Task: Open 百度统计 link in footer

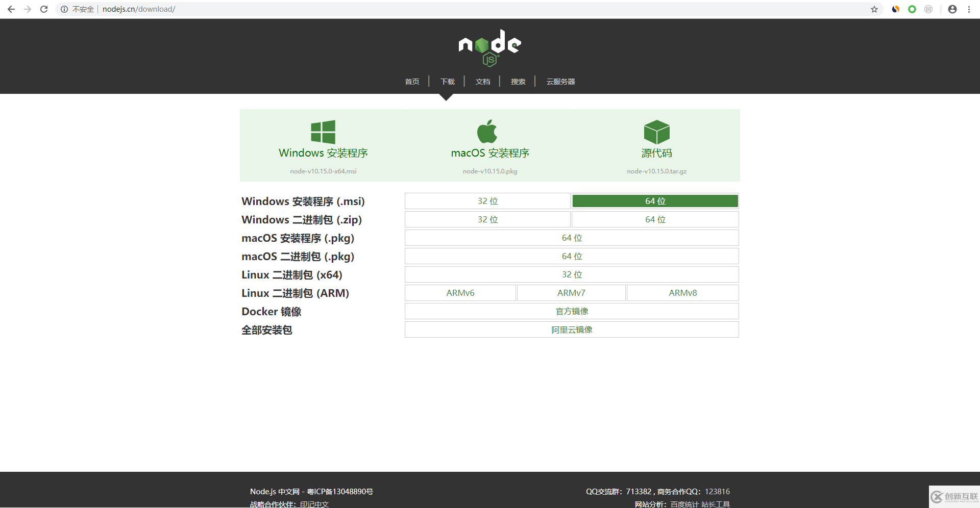Action: pos(685,504)
